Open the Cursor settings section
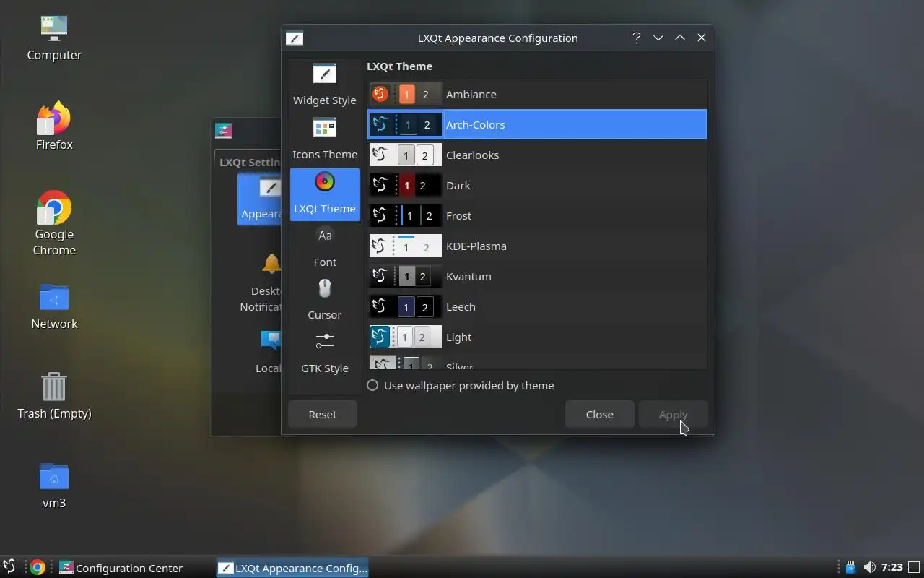The width and height of the screenshot is (924, 578). click(x=324, y=301)
